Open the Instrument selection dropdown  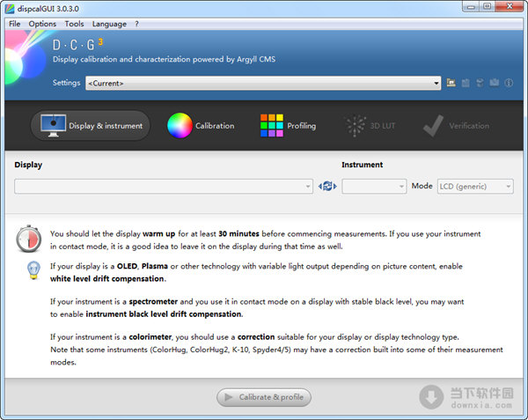(x=374, y=186)
